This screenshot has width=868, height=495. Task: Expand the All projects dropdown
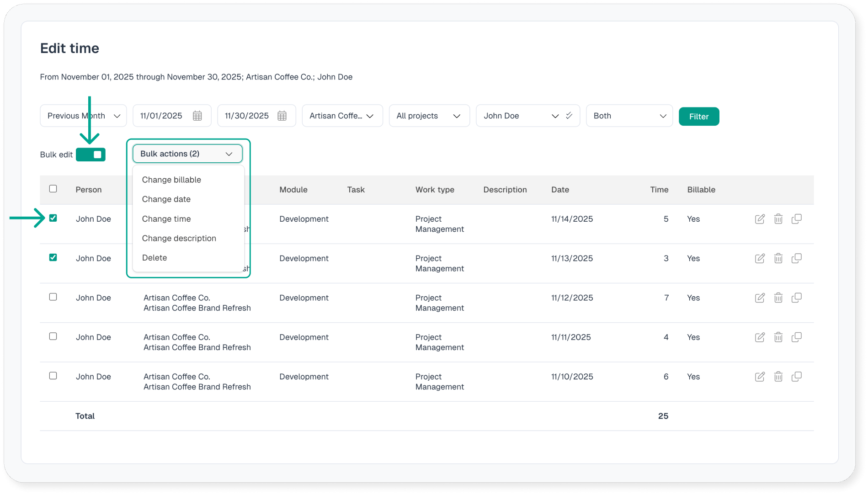429,116
